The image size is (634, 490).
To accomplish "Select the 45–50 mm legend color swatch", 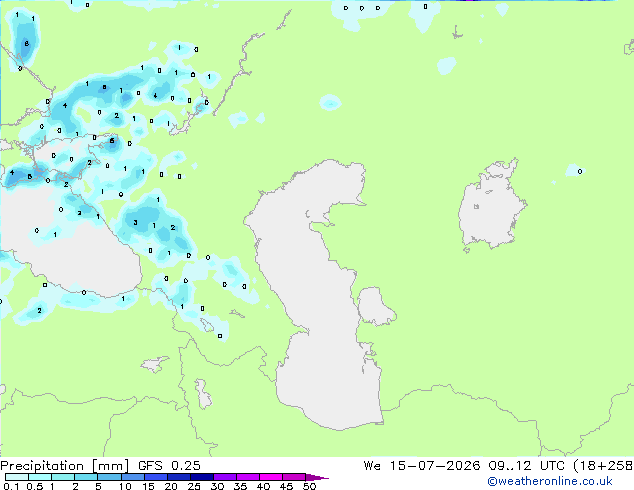I will [294, 477].
